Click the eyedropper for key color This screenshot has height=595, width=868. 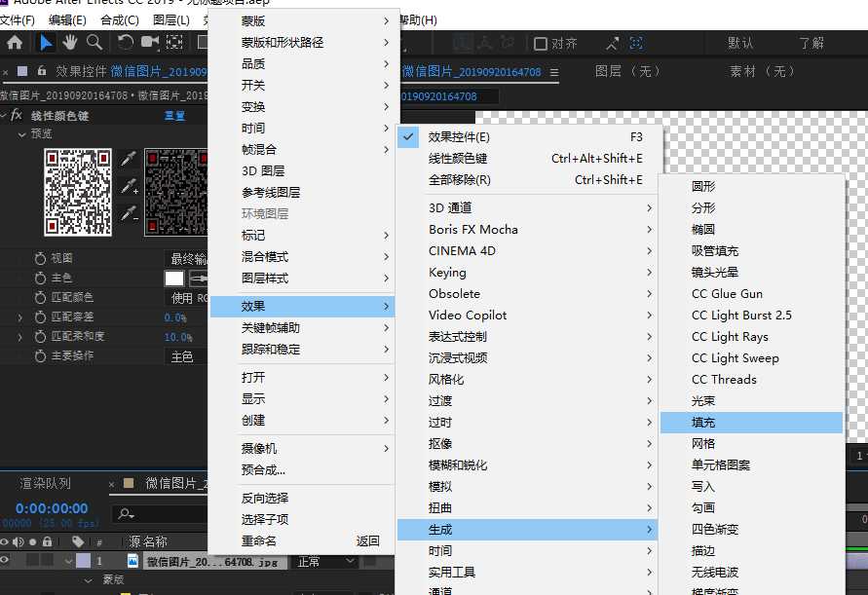click(129, 159)
